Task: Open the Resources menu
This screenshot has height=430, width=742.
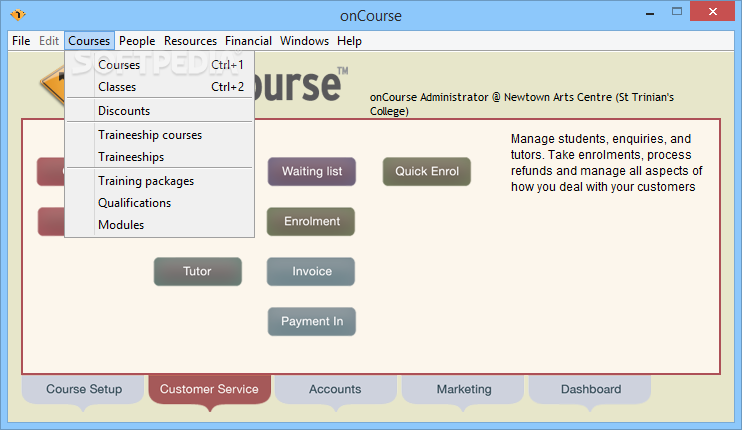Action: tap(190, 41)
